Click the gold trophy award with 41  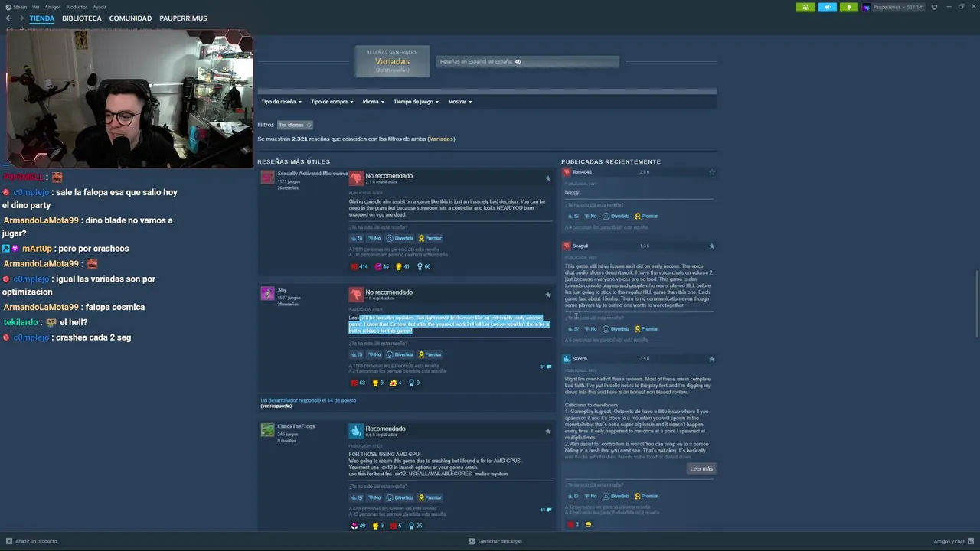pos(402,266)
